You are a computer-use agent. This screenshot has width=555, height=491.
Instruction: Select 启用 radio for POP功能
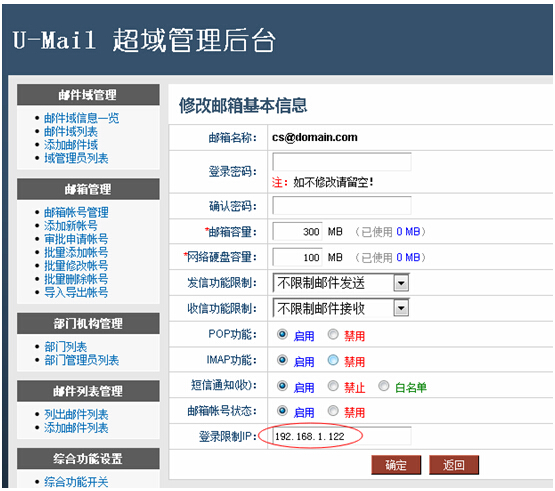[x=282, y=334]
